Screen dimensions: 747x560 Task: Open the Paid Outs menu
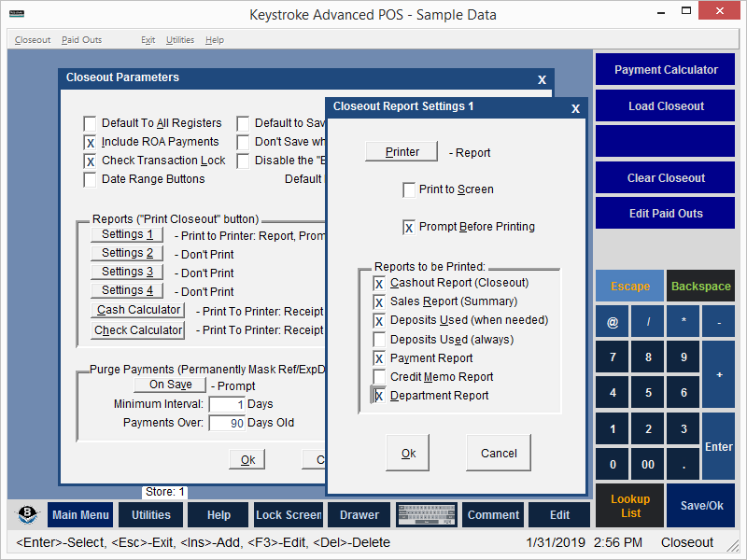pos(81,40)
